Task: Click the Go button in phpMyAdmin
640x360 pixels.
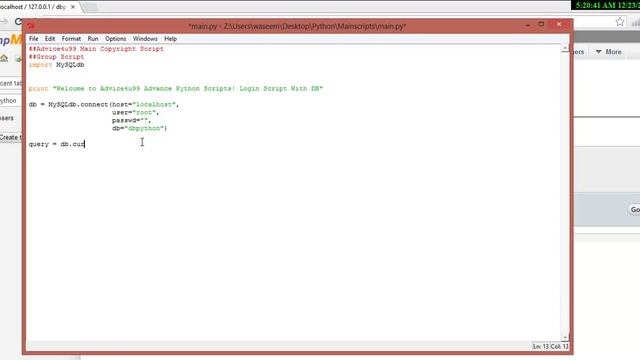Action: click(635, 210)
